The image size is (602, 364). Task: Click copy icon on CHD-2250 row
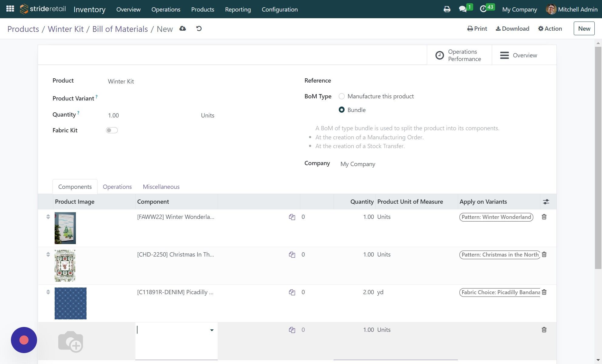(x=292, y=254)
